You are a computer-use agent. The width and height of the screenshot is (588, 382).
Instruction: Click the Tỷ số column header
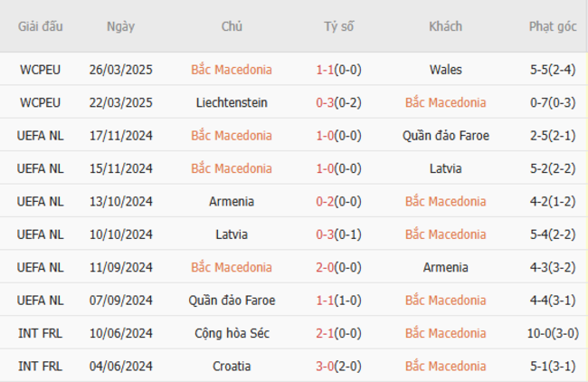click(339, 26)
